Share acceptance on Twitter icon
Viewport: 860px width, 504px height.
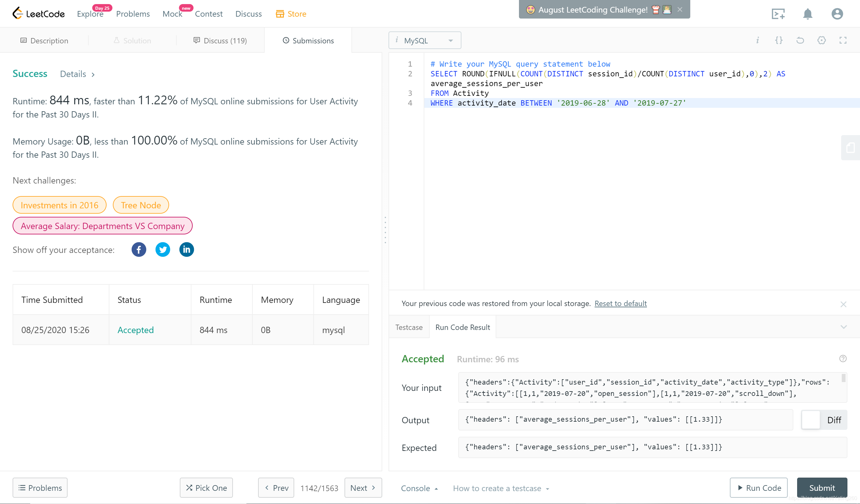[163, 250]
